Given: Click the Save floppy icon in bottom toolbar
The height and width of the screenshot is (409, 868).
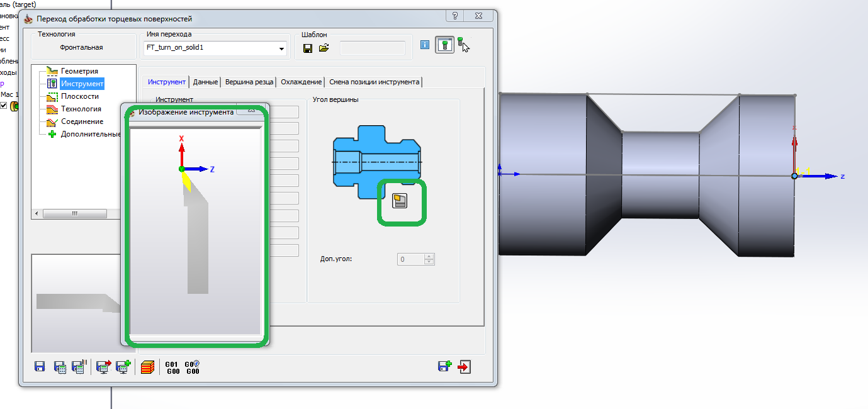Looking at the screenshot, I should [39, 367].
